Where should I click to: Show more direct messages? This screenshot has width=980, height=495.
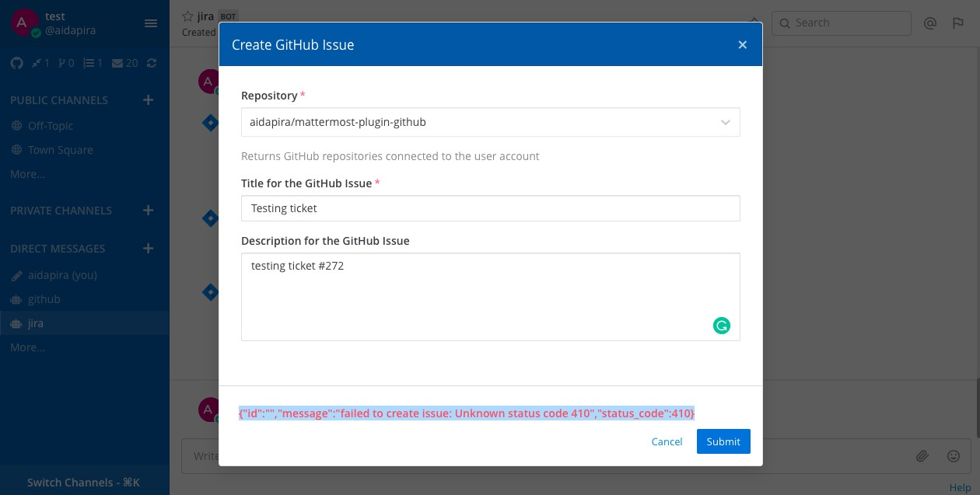pos(28,347)
